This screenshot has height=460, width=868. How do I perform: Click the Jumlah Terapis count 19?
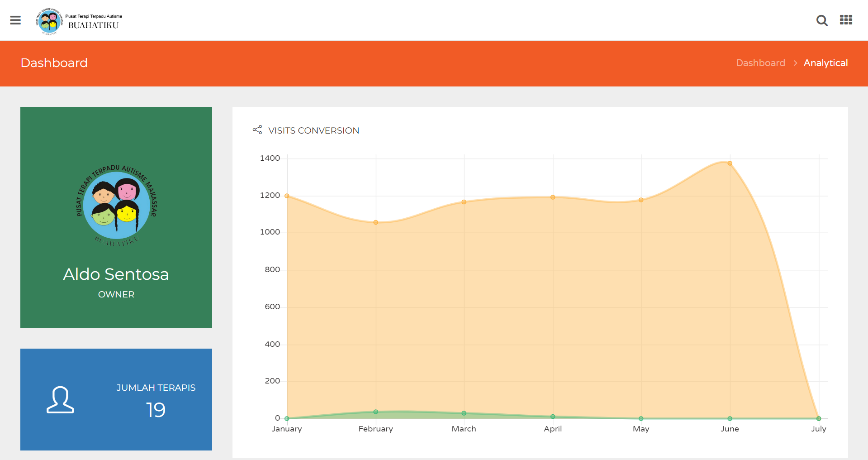156,410
